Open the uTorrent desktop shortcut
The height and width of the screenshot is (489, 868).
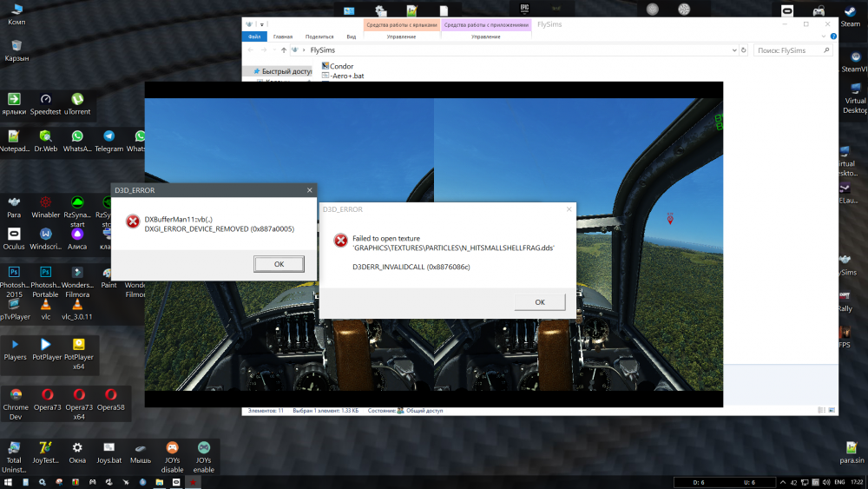(77, 104)
